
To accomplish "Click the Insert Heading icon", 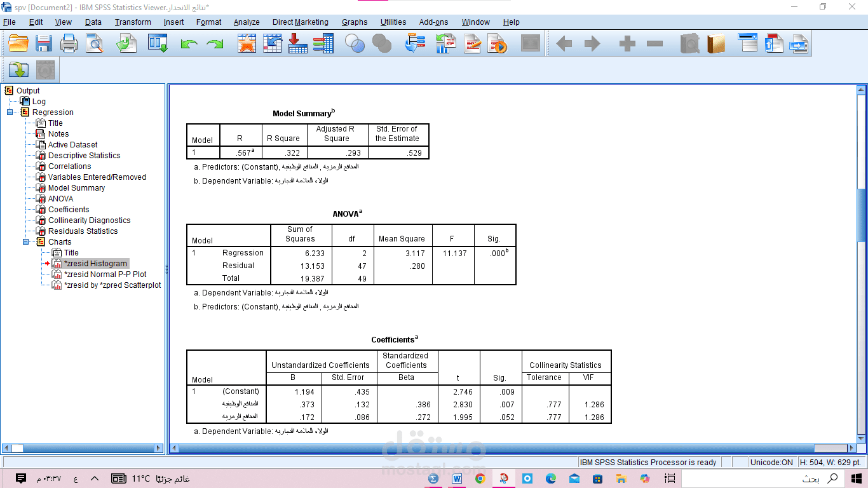I will (x=748, y=42).
